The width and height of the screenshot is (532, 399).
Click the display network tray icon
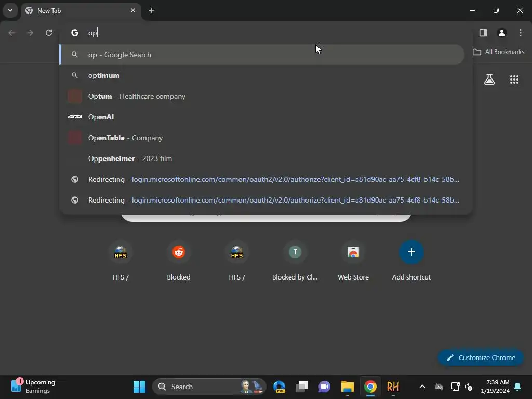[455, 387]
